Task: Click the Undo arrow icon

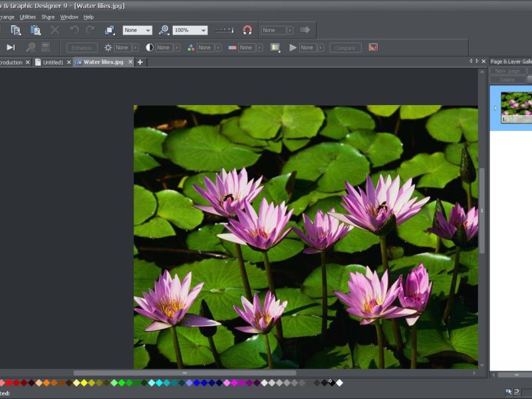Action: click(x=74, y=30)
